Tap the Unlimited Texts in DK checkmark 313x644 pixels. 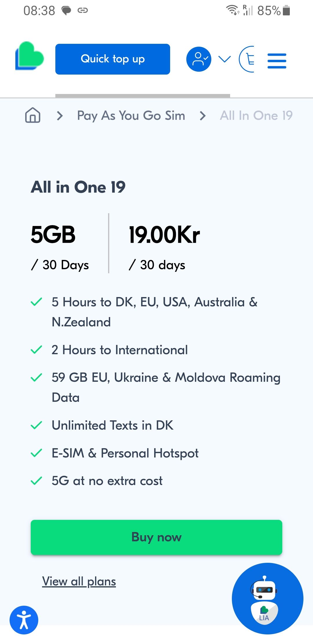[x=37, y=425]
